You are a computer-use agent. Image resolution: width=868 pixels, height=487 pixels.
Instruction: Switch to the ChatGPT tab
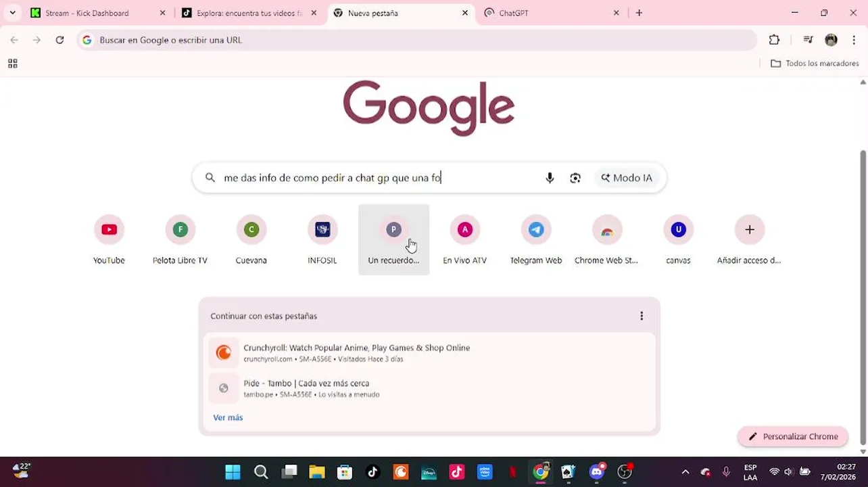coord(551,13)
